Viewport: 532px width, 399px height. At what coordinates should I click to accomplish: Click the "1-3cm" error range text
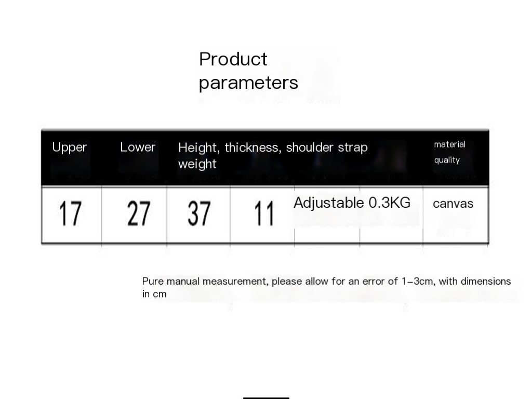419,282
